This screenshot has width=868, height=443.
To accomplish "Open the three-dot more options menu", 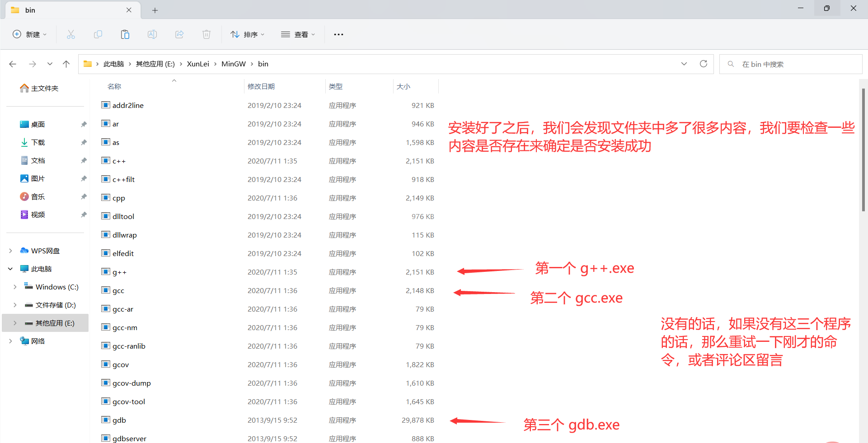I will (x=338, y=34).
